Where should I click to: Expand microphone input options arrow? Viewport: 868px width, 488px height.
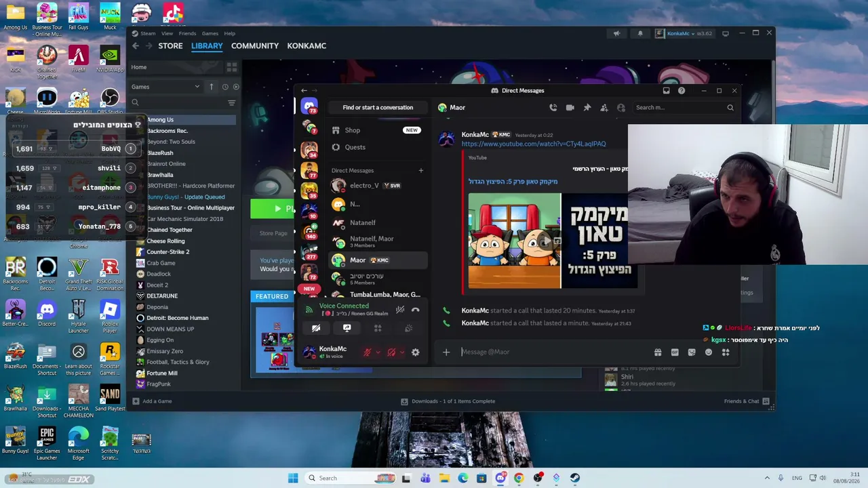pos(378,352)
